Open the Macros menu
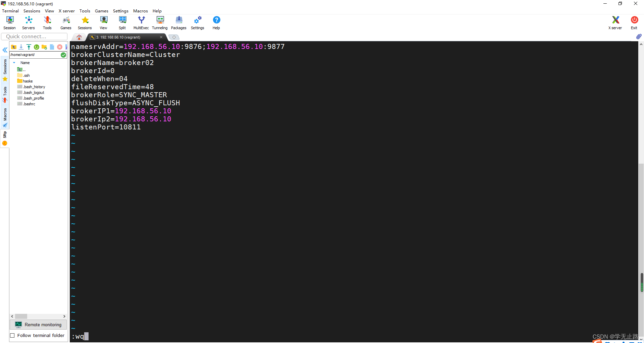This screenshot has width=644, height=343. pos(141,11)
